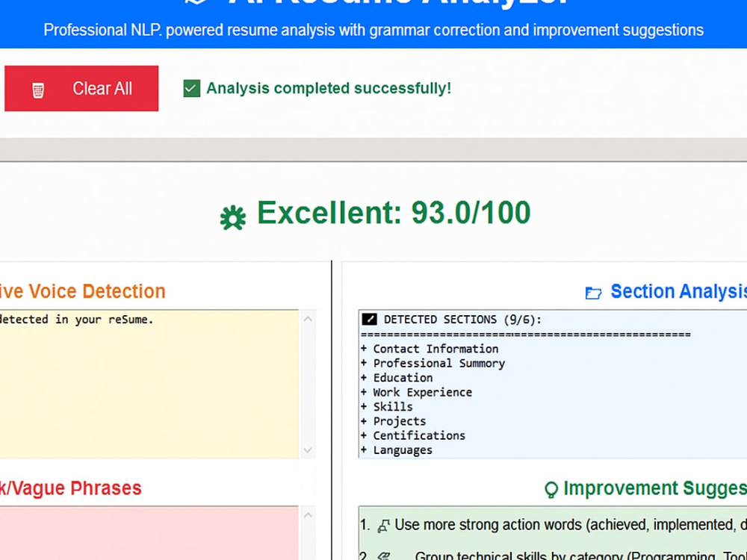The image size is (747, 560).
Task: Click the green checkmark success icon
Action: tap(191, 89)
